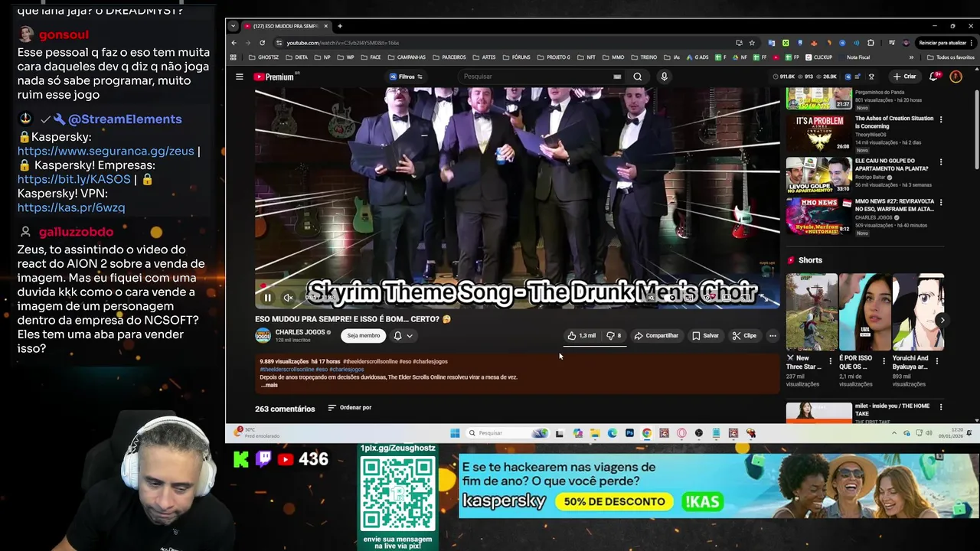Open Todos os favoritos folder
The width and height of the screenshot is (980, 551).
tap(950, 57)
